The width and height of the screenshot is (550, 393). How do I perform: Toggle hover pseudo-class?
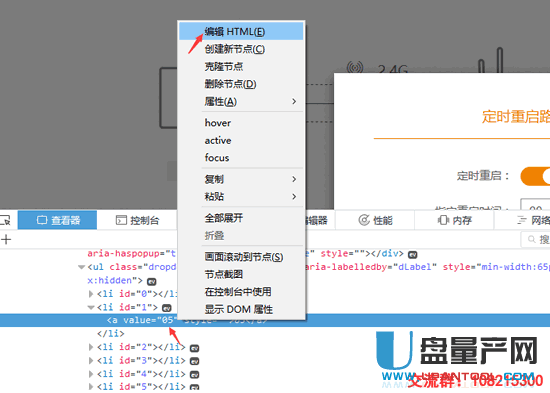pyautogui.click(x=241, y=123)
